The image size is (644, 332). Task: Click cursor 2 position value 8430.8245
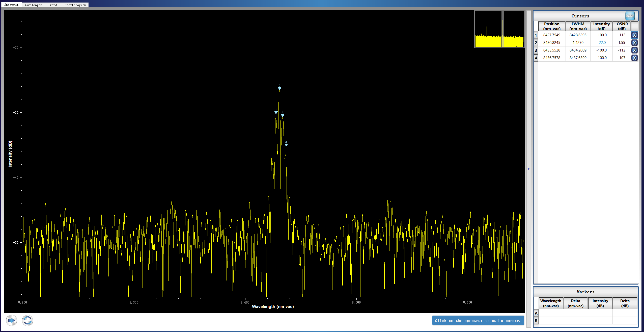pyautogui.click(x=552, y=43)
